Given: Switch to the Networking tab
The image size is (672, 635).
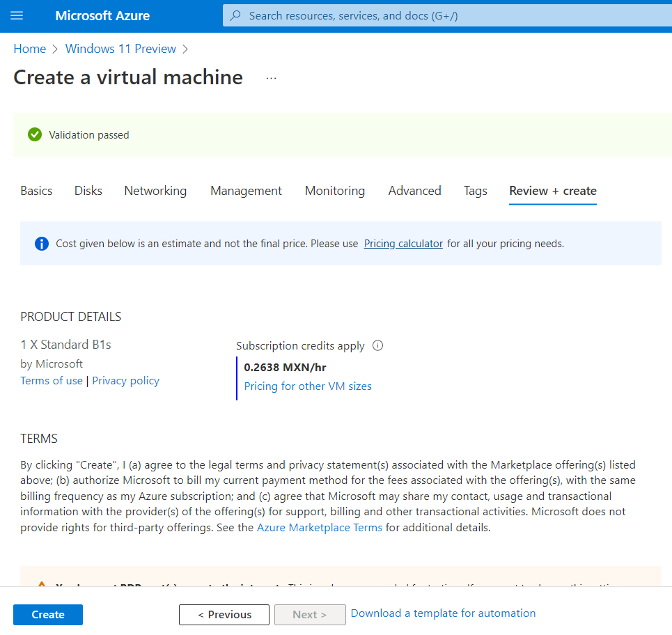Looking at the screenshot, I should [x=155, y=190].
